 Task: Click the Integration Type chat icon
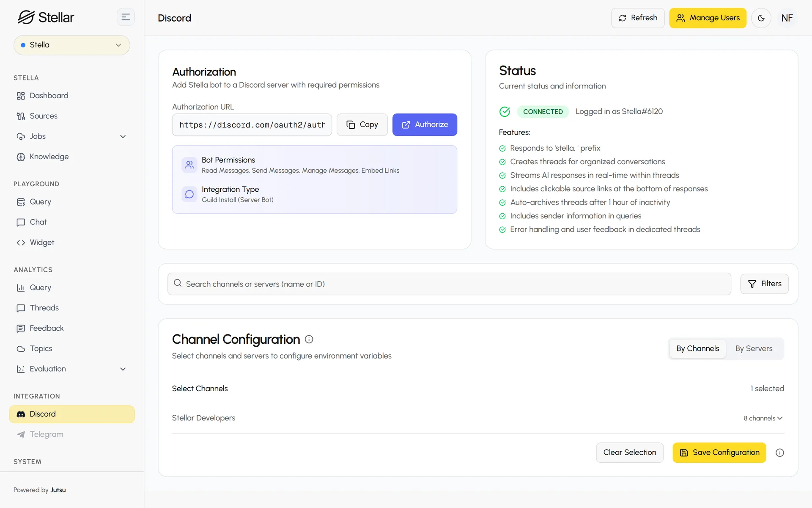click(189, 194)
